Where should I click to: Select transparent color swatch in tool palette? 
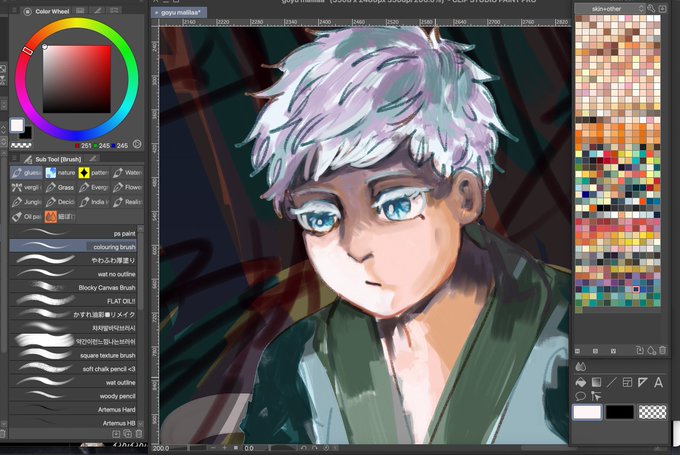(653, 412)
